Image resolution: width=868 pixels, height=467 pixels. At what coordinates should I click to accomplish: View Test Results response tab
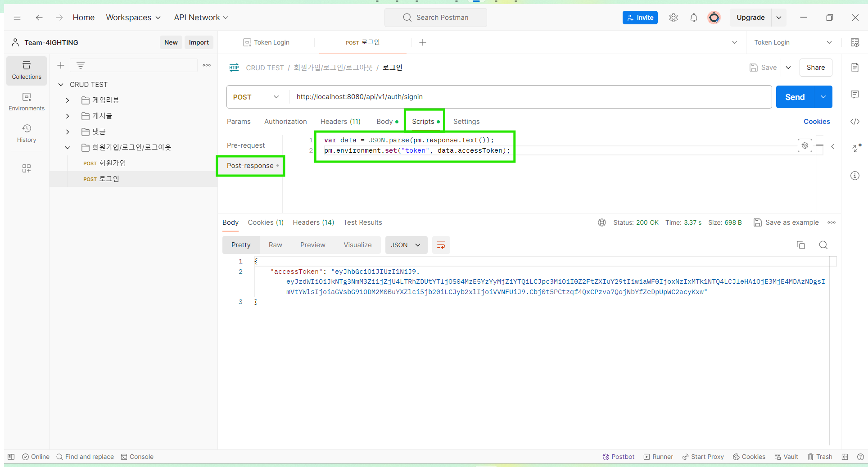[362, 222]
